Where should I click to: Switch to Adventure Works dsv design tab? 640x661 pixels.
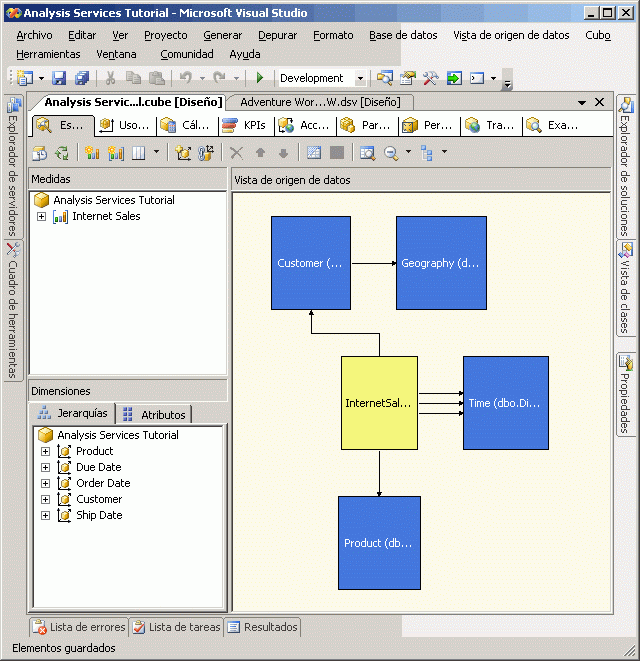point(320,102)
